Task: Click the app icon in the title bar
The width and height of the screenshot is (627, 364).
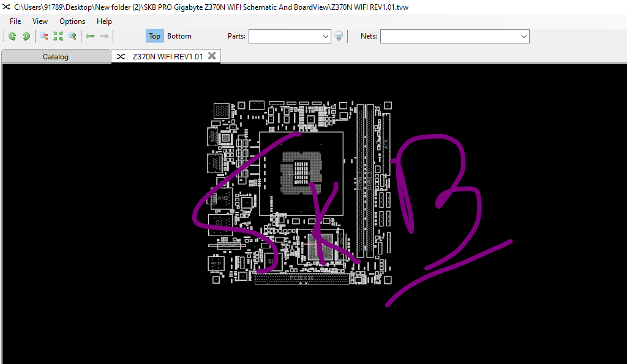Action: (6, 7)
